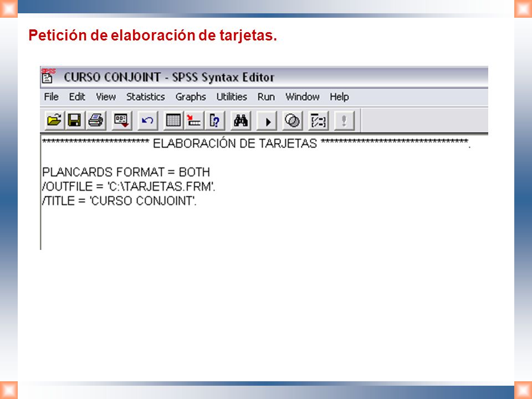Open the Graphs menu
This screenshot has width=532, height=399.
pos(191,97)
